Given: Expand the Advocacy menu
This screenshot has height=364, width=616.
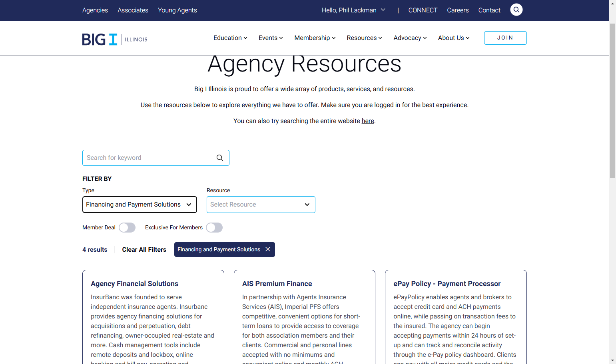Looking at the screenshot, I should (410, 38).
